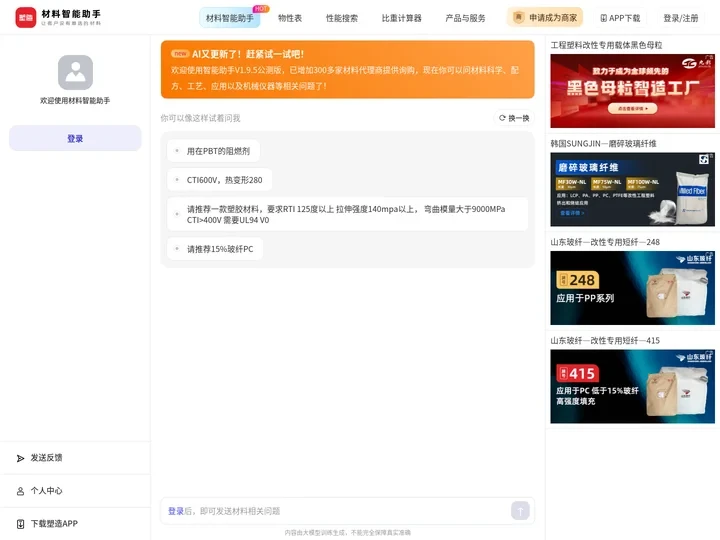Screen dimensions: 720x540
Task: Open the 磨碎玻璃纤维 ad image
Action: (x=632, y=190)
